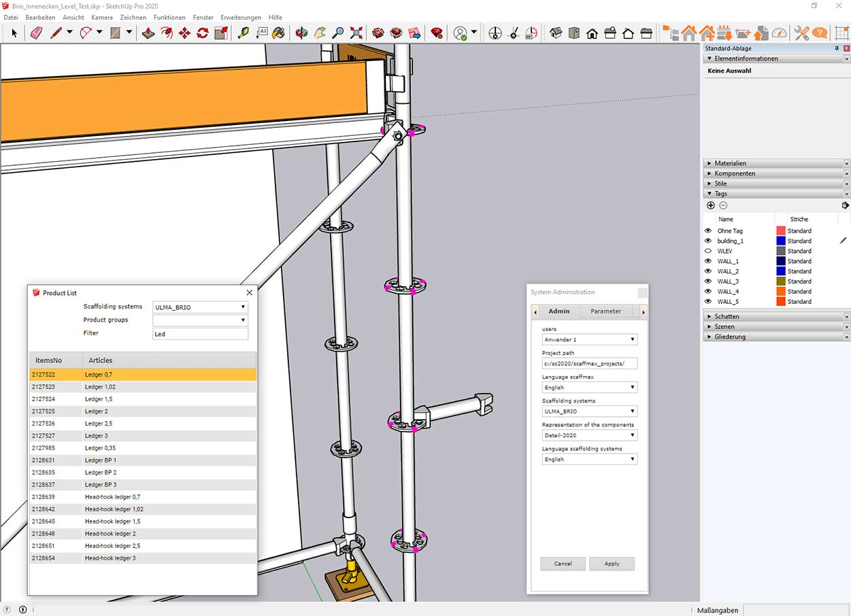Open the Language scaffolding systems dropdown
The height and width of the screenshot is (616, 851).
pyautogui.click(x=590, y=459)
